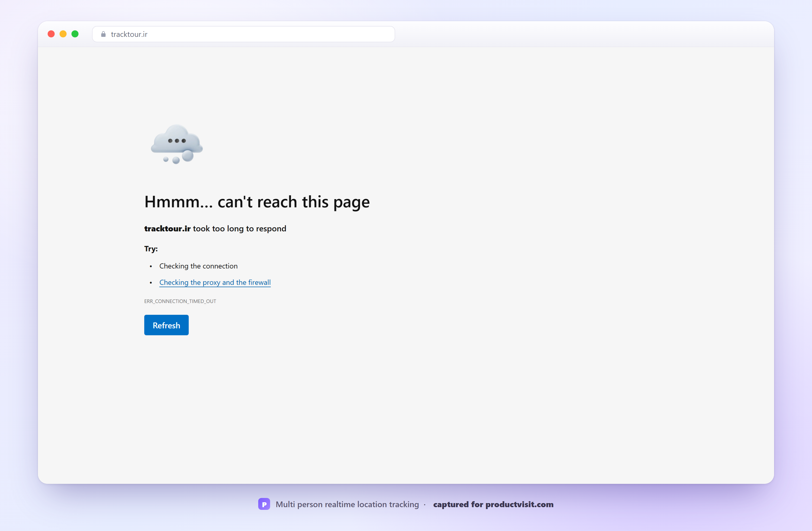Image resolution: width=812 pixels, height=531 pixels.
Task: Click the three dots inside the cloud
Action: pyautogui.click(x=177, y=141)
